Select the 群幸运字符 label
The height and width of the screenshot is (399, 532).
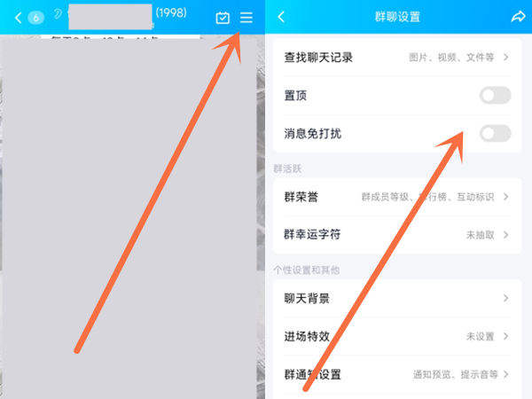tap(312, 235)
